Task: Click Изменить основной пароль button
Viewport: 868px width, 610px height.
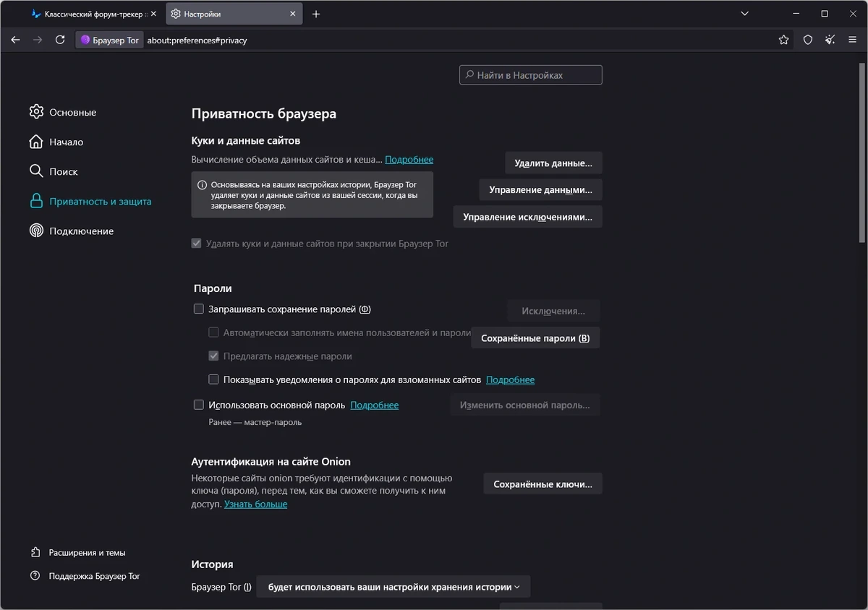Action: [524, 405]
